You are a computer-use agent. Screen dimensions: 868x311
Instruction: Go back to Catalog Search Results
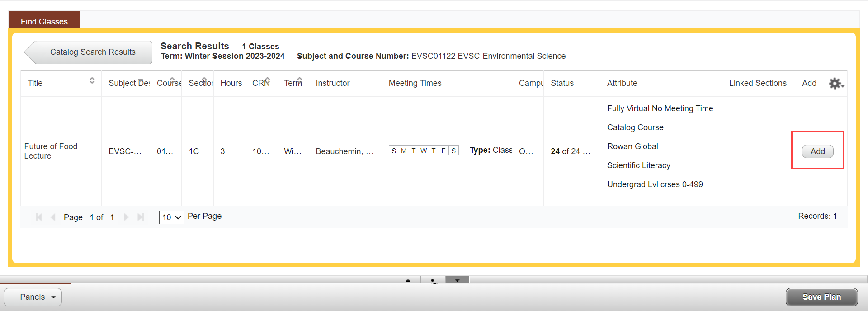point(92,52)
